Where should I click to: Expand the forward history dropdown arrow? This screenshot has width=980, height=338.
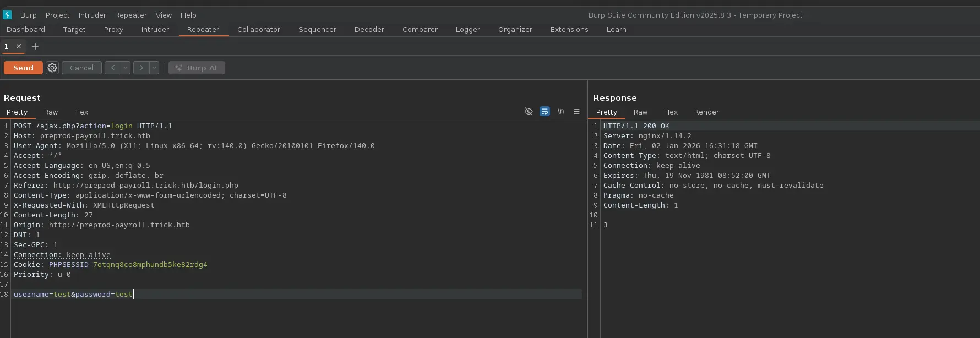coord(154,68)
